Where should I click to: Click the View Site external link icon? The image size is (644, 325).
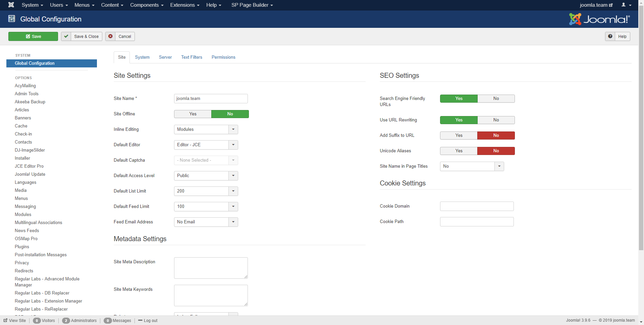point(5,321)
